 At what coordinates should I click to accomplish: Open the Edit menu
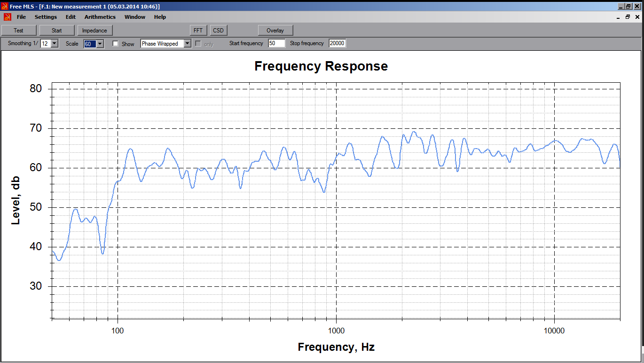click(71, 17)
